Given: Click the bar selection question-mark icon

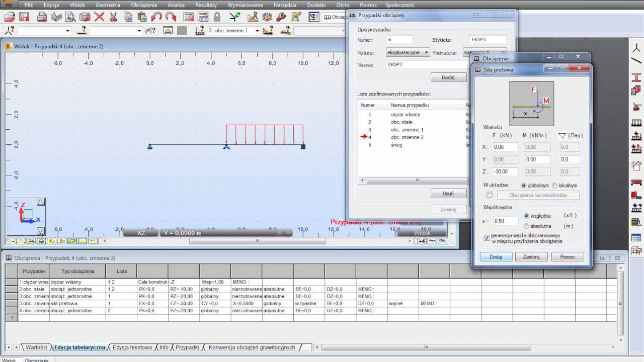Looking at the screenshot, I should (82, 31).
